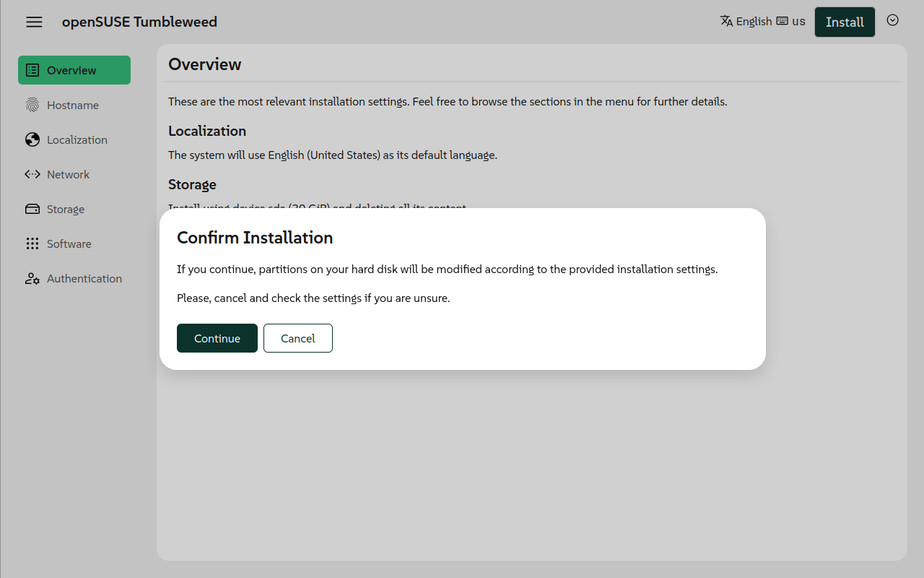Click the Overview page heading

(x=205, y=64)
